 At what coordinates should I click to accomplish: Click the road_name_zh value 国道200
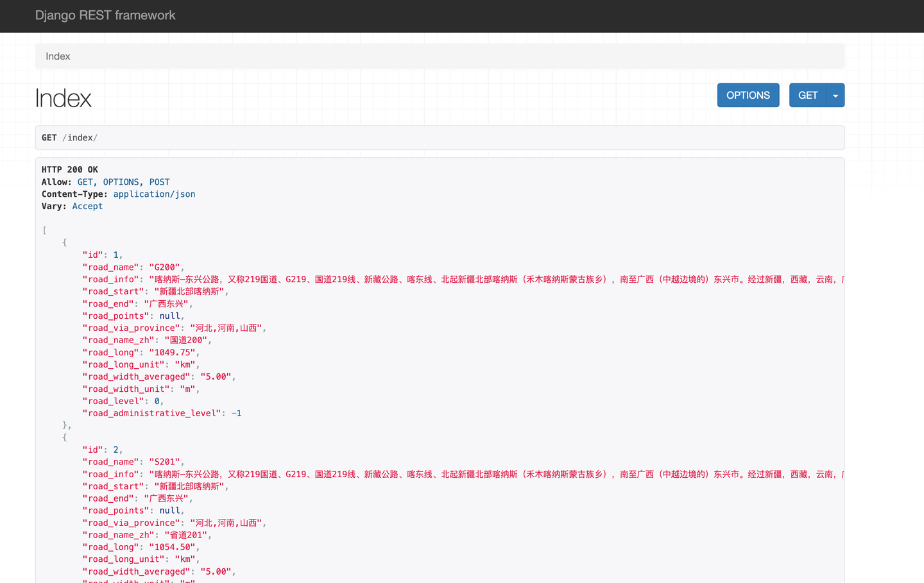184,340
